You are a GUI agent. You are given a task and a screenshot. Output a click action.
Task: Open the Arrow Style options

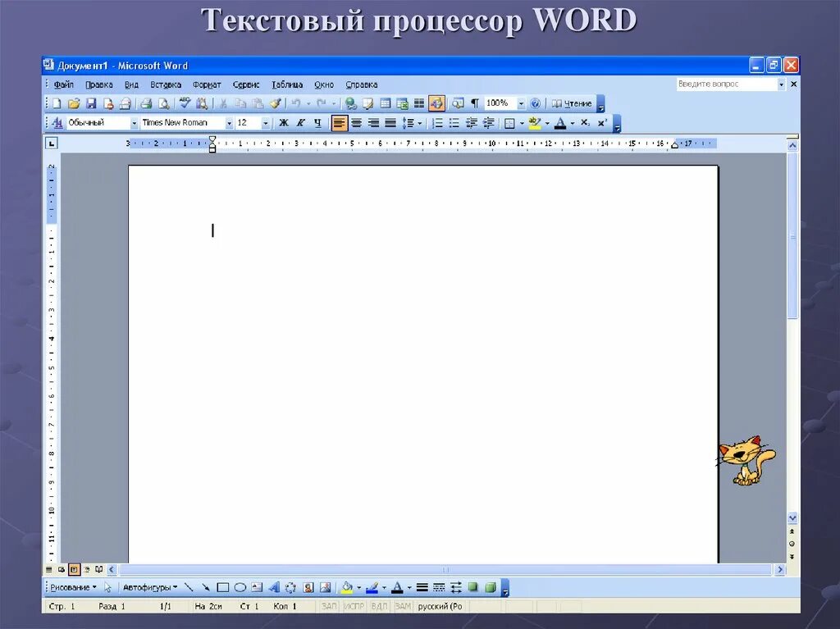456,588
